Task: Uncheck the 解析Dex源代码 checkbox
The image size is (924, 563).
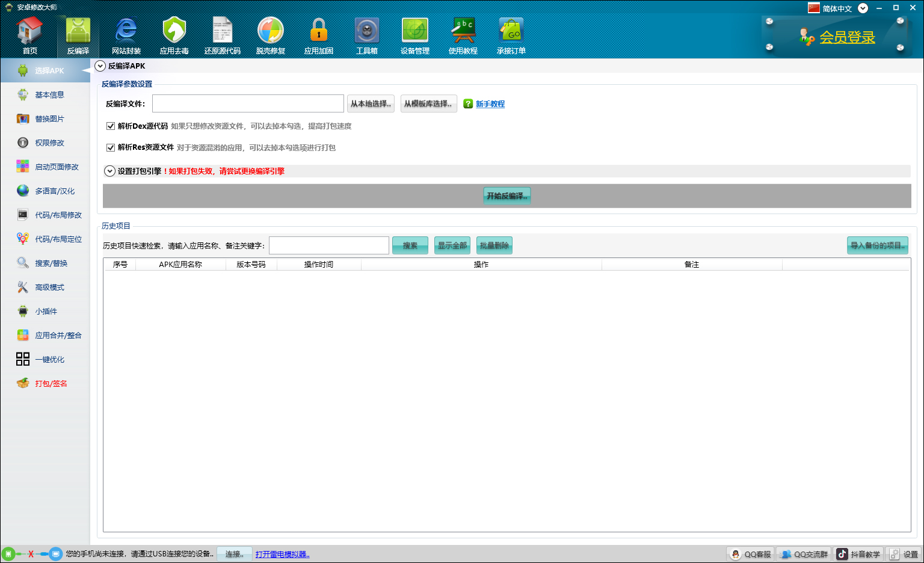Action: [x=111, y=126]
